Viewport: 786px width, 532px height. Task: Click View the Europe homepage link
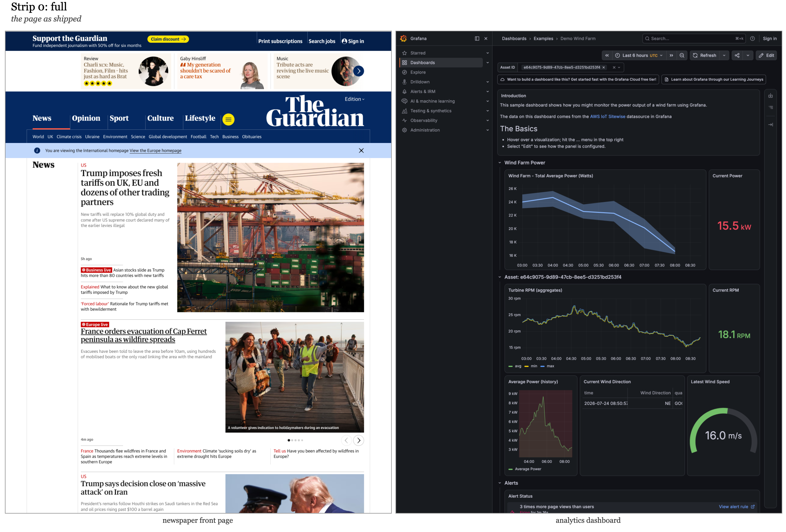click(155, 151)
